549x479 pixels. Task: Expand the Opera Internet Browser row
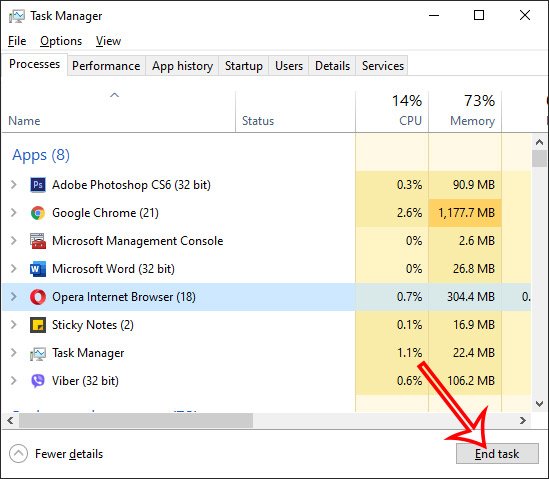14,297
